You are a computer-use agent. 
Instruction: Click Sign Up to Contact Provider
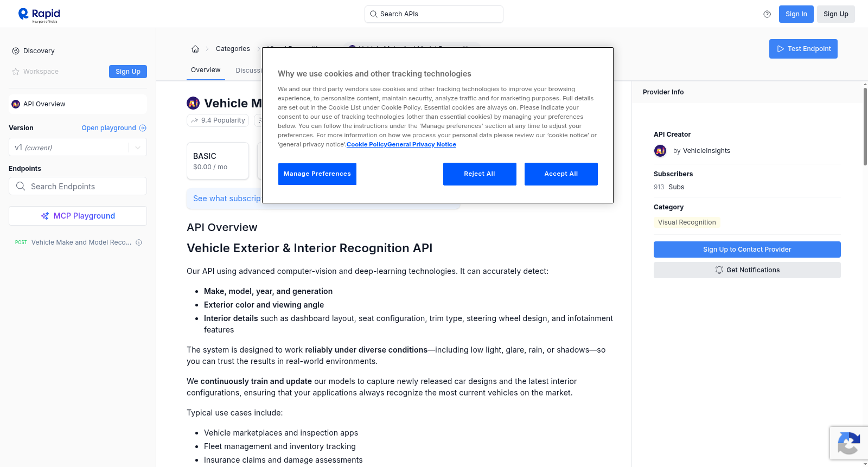(x=747, y=250)
